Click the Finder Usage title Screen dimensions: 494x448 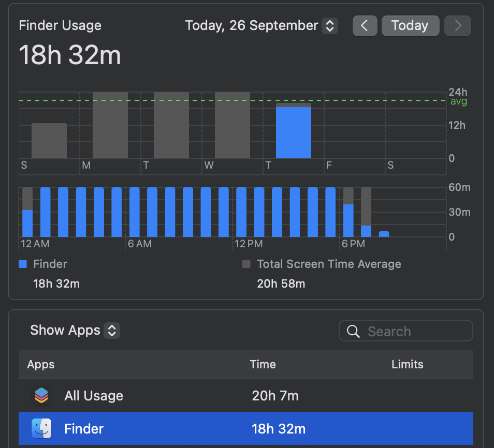pyautogui.click(x=60, y=25)
